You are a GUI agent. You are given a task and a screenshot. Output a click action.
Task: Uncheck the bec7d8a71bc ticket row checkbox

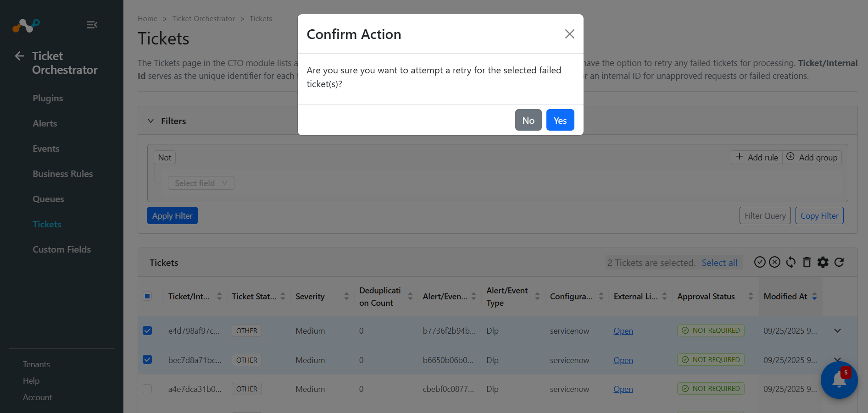[147, 359]
